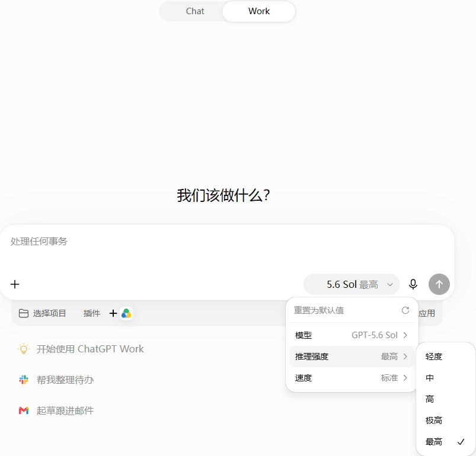Click the reset refresh icon in model menu
Screen dimensions: 476x456
click(x=405, y=310)
